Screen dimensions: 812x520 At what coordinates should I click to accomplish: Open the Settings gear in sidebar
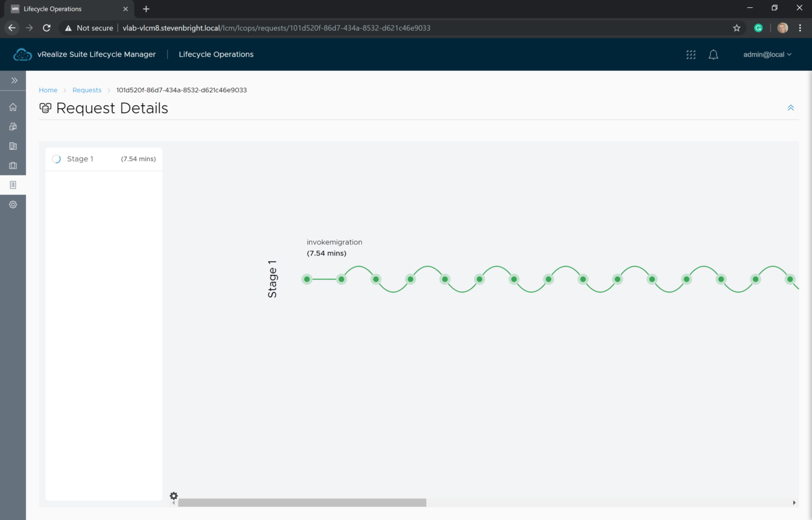pos(13,205)
